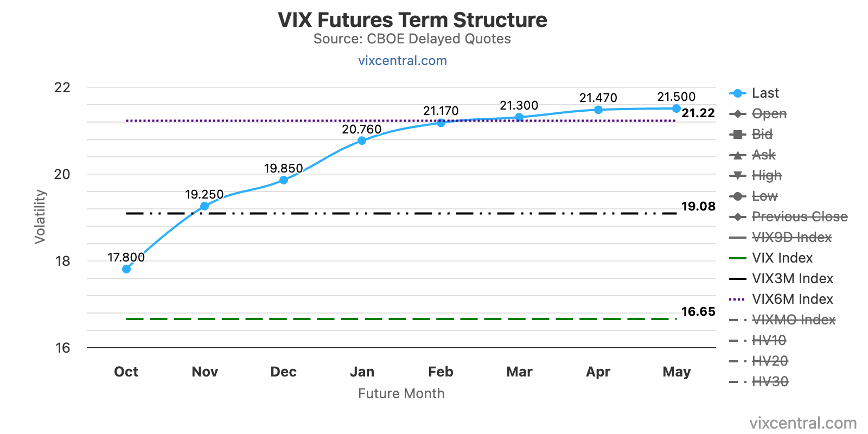Click the Open legend diamond icon
The width and height of the screenshot is (868, 434).
(737, 114)
